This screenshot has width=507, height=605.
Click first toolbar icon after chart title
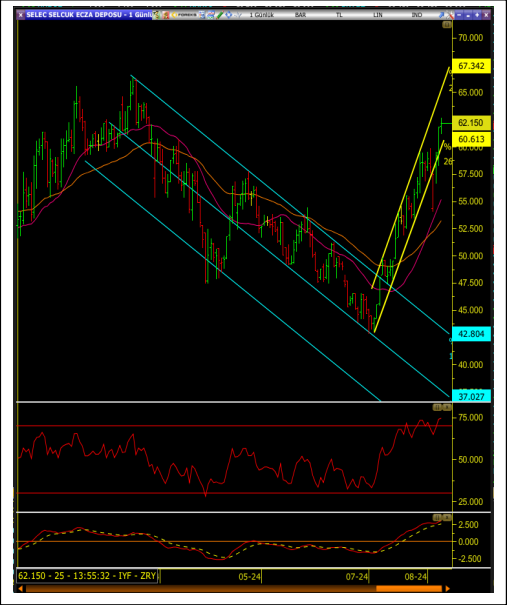pyautogui.click(x=156, y=15)
